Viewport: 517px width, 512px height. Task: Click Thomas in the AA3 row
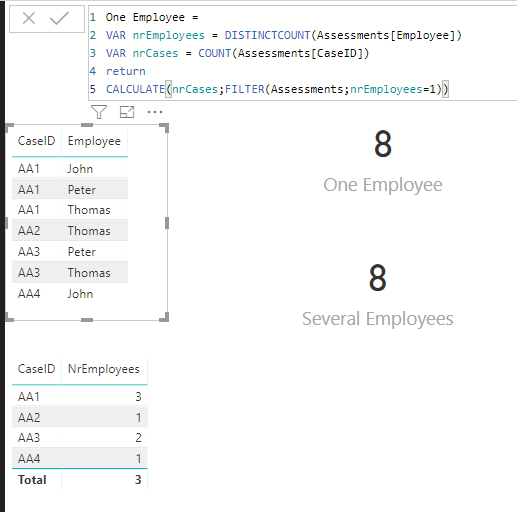[89, 273]
